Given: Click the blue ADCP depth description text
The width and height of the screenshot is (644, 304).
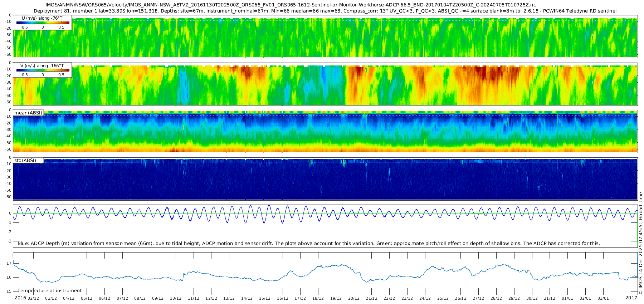Looking at the screenshot, I should click(309, 243).
